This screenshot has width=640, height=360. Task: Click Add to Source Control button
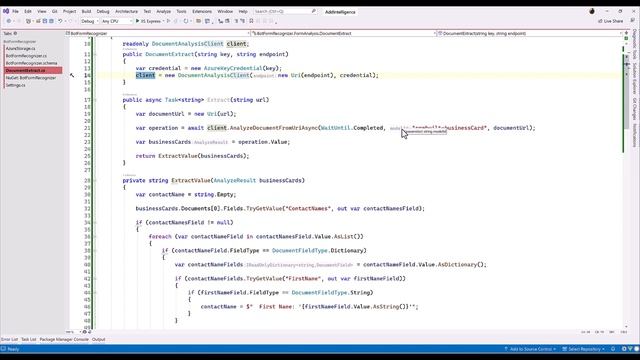pos(529,349)
